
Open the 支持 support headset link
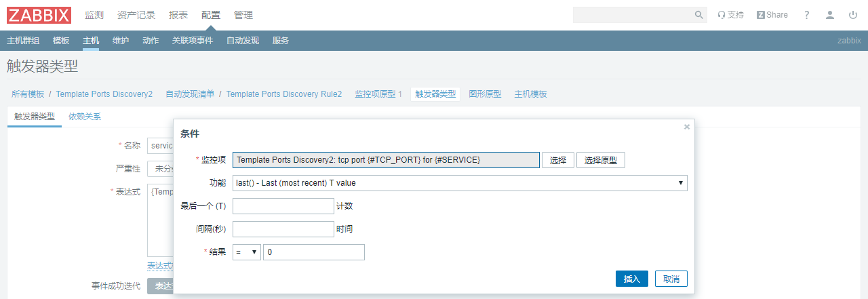pos(731,15)
